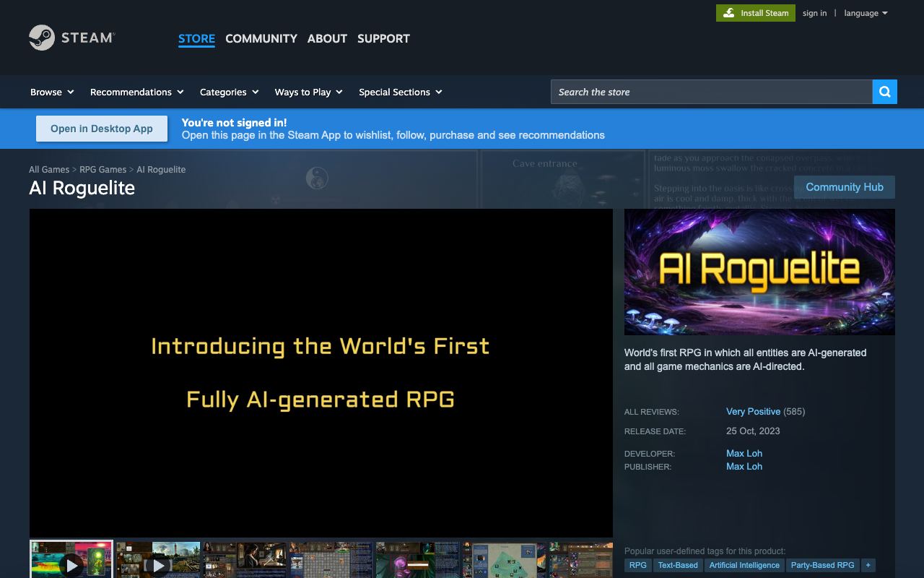Click the All Games breadcrumb
The image size is (924, 578).
(x=49, y=169)
